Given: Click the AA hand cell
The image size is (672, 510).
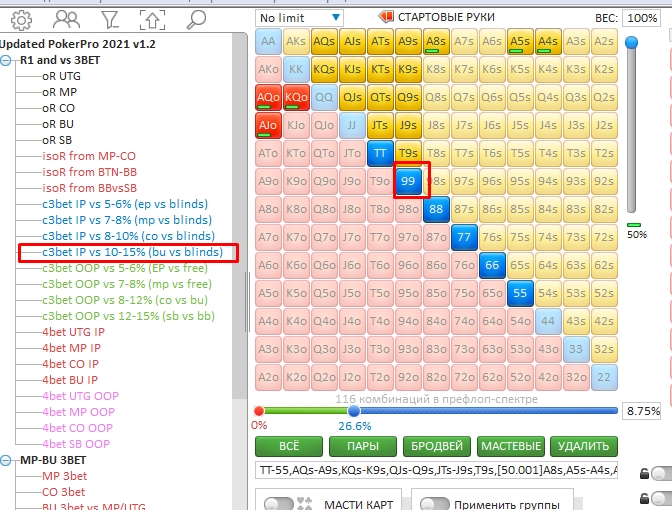Looking at the screenshot, I should (268, 42).
